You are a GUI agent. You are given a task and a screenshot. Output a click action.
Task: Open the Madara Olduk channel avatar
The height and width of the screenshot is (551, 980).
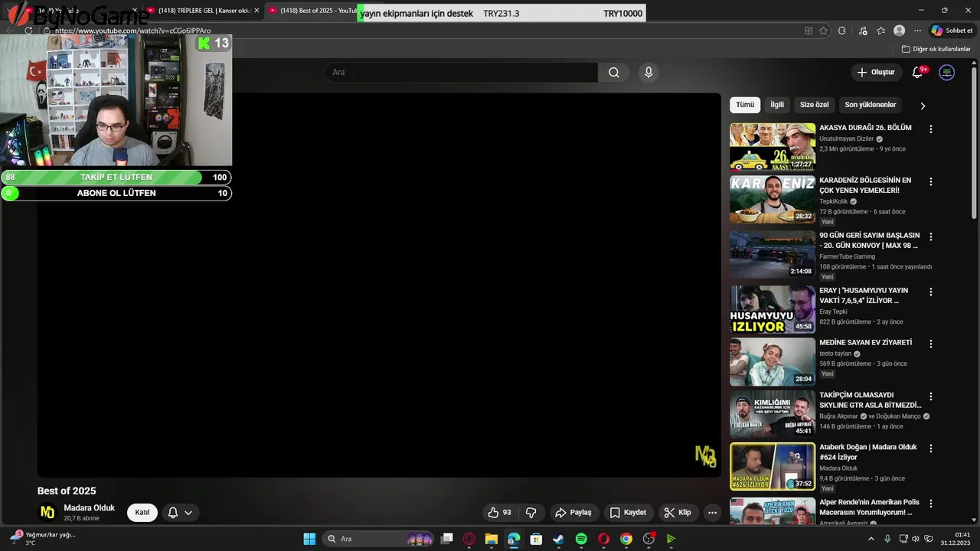coord(47,512)
